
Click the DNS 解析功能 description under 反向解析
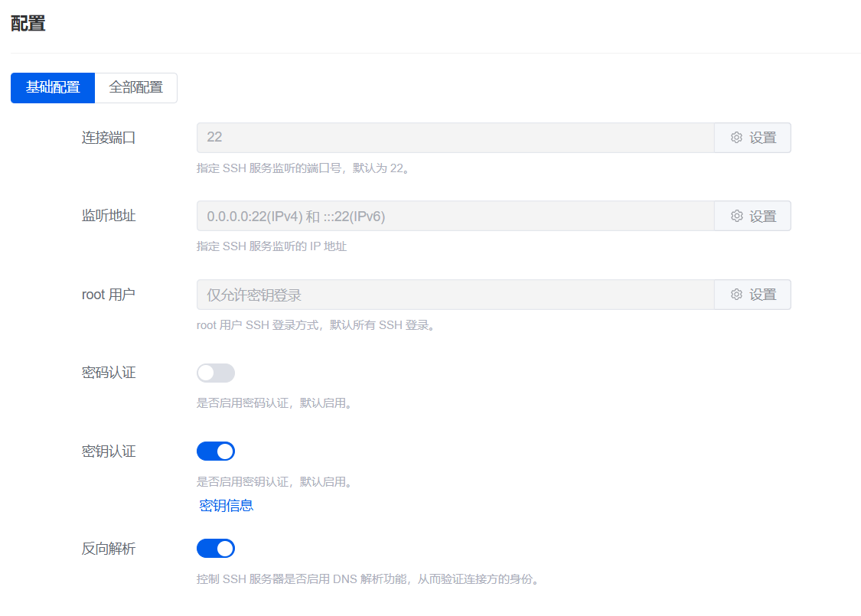[369, 579]
